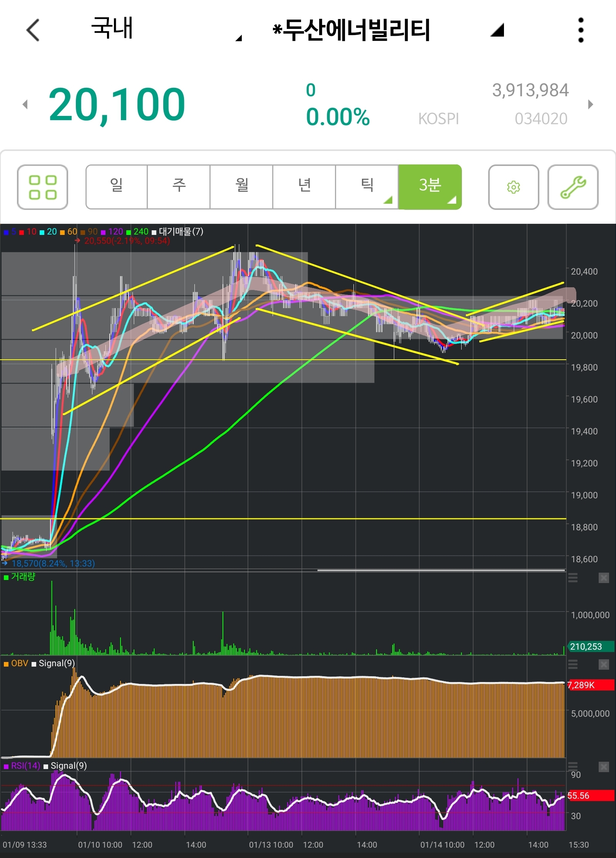
Task: Expand the 국내 market dropdown
Action: 239,37
